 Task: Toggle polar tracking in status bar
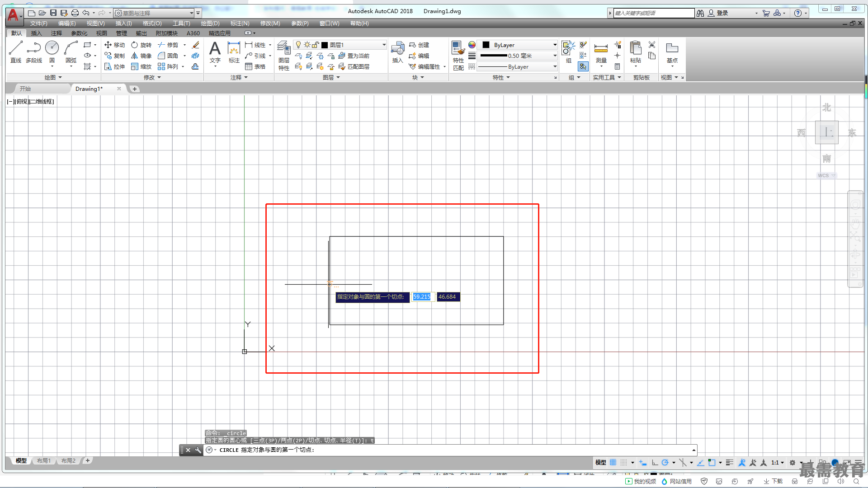[x=665, y=462]
